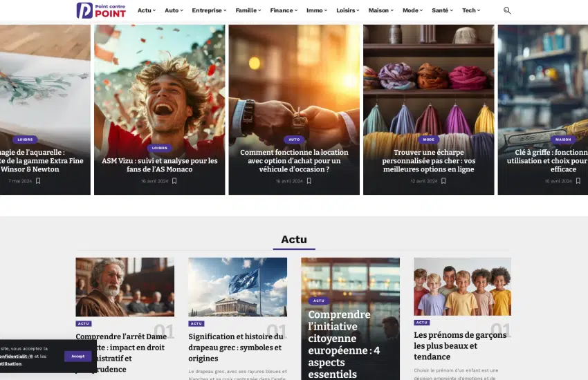Bookmark the écharpe personnalisée article
Screen dimensions: 588x380
click(443, 181)
